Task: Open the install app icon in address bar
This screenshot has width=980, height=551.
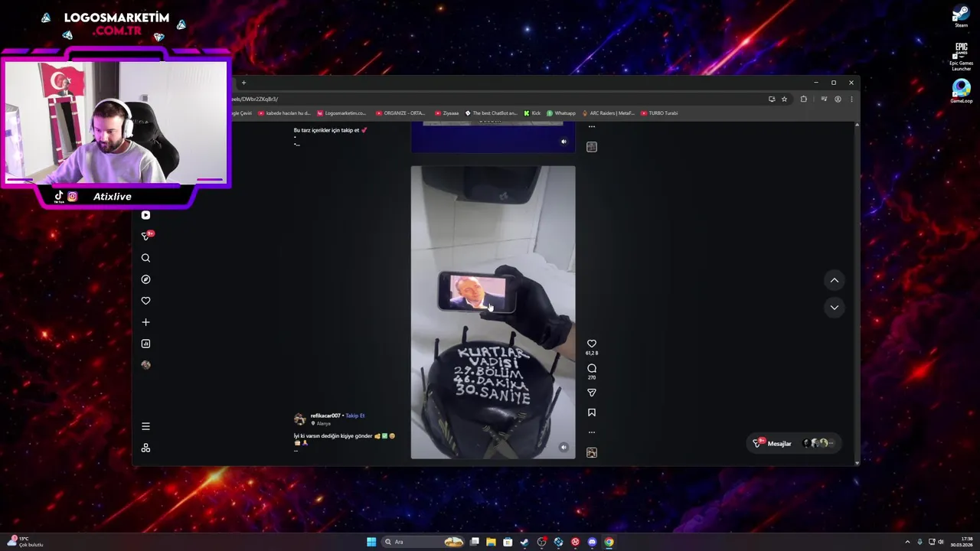Action: coord(772,99)
